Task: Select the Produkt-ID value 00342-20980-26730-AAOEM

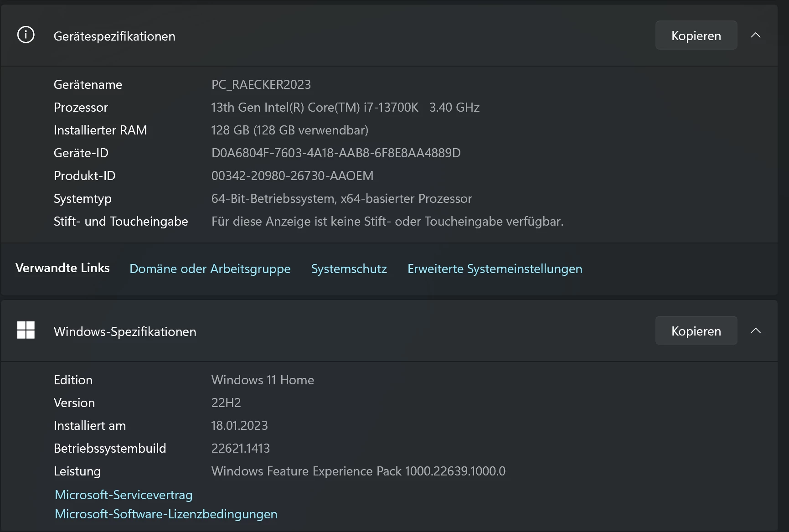Action: [292, 176]
